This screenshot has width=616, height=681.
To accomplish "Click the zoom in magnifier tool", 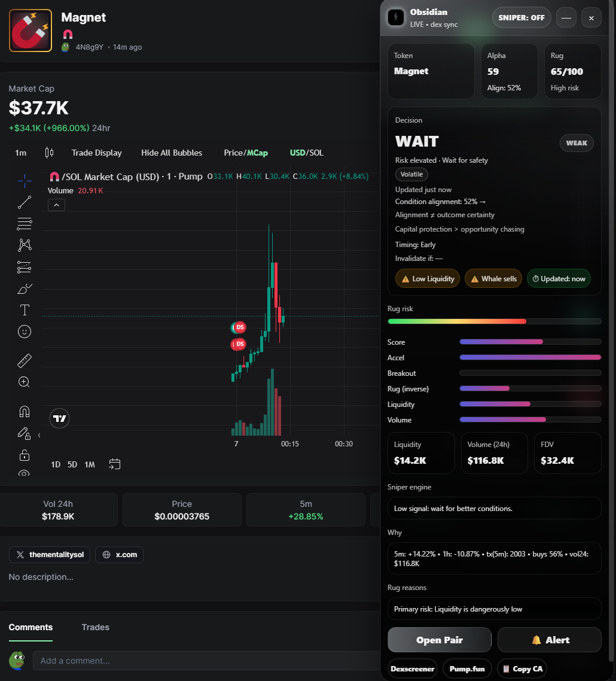I will (x=25, y=382).
